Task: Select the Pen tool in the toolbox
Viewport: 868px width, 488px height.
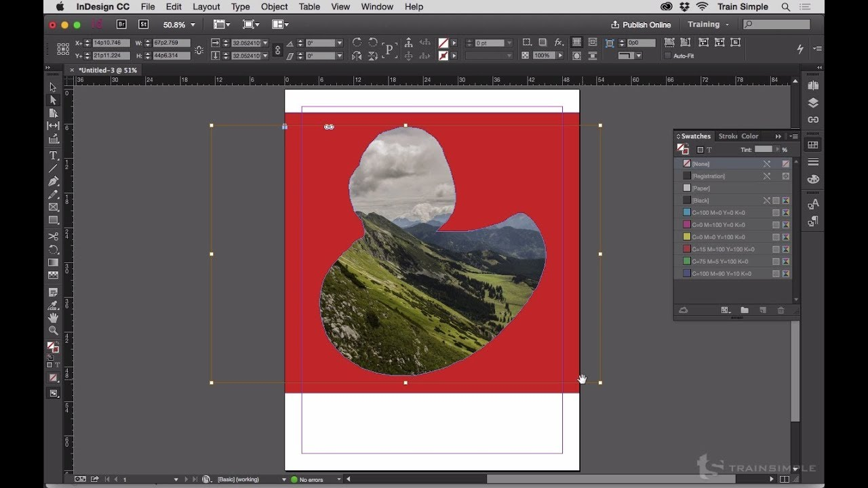Action: pyautogui.click(x=54, y=181)
